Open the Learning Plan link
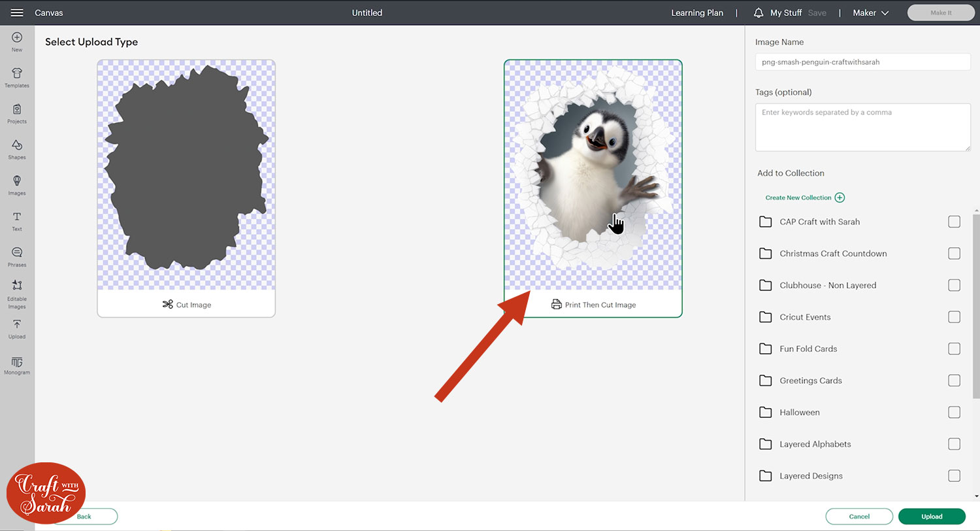The image size is (980, 531). point(697,12)
